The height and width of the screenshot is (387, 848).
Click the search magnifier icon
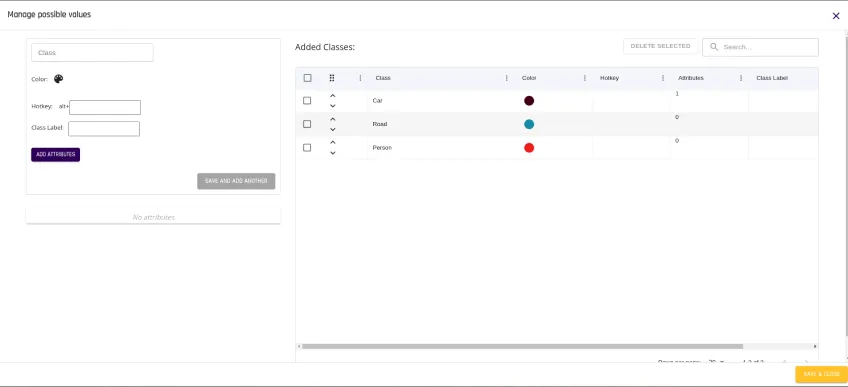[714, 47]
